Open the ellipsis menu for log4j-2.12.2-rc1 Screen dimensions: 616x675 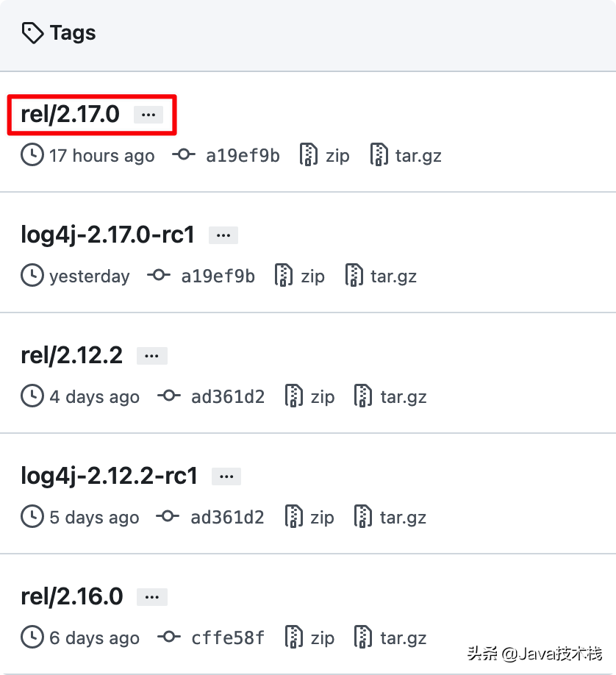[226, 476]
